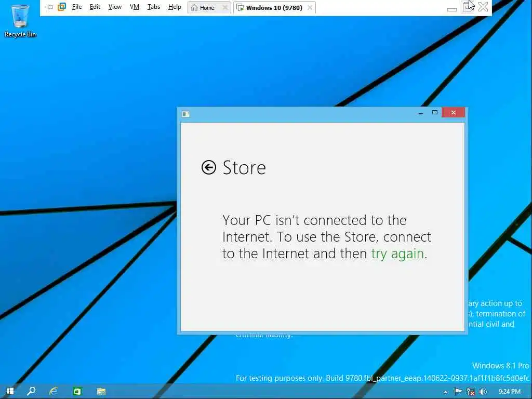
Task: Close the VMware window
Action: coord(483,7)
